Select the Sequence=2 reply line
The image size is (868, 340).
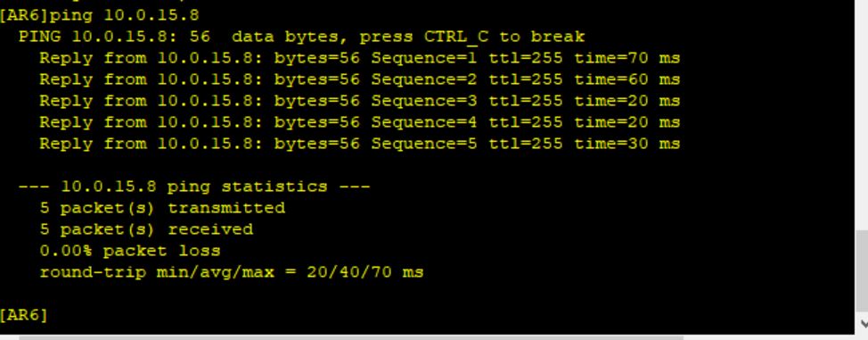[360, 79]
